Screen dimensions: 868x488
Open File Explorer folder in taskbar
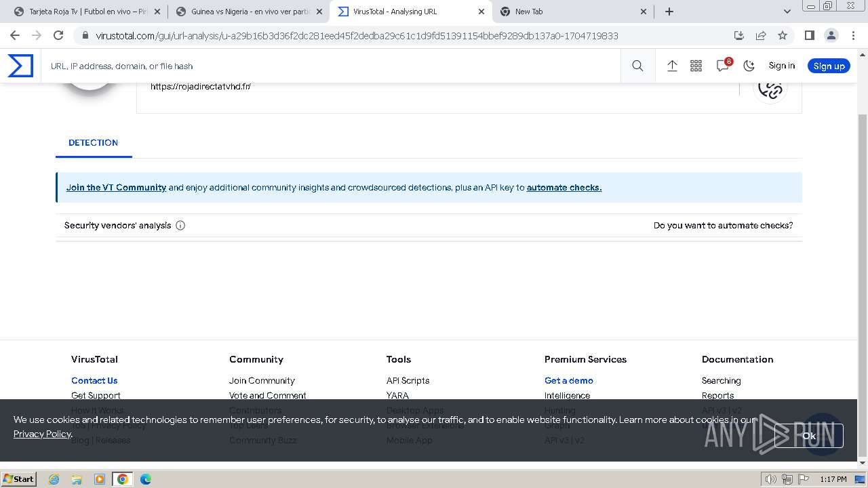77,479
